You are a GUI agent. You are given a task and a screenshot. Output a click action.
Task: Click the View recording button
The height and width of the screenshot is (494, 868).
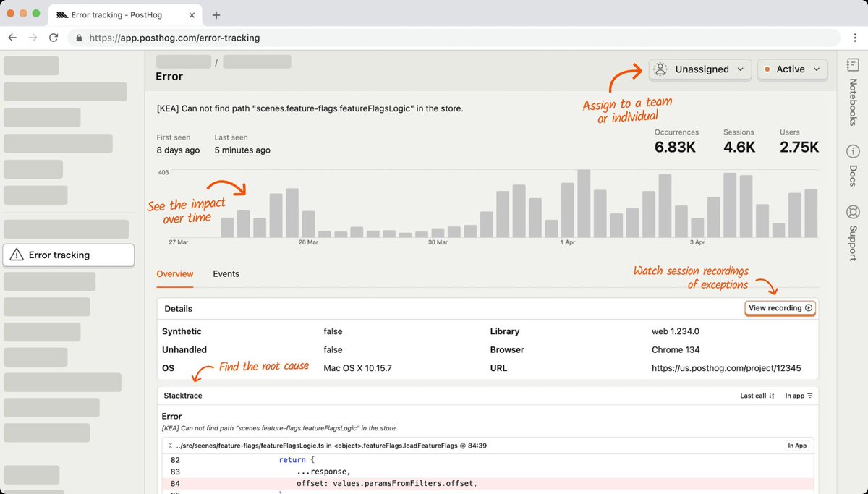point(780,308)
